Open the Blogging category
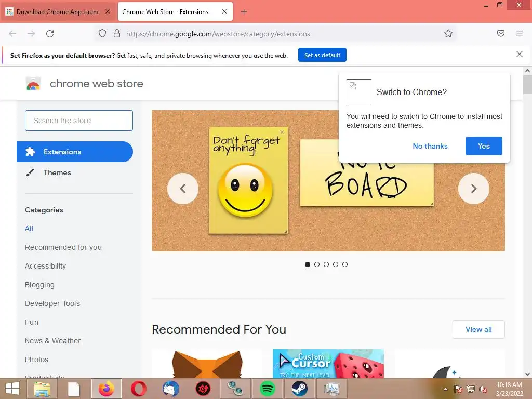The width and height of the screenshot is (532, 399). click(x=39, y=285)
